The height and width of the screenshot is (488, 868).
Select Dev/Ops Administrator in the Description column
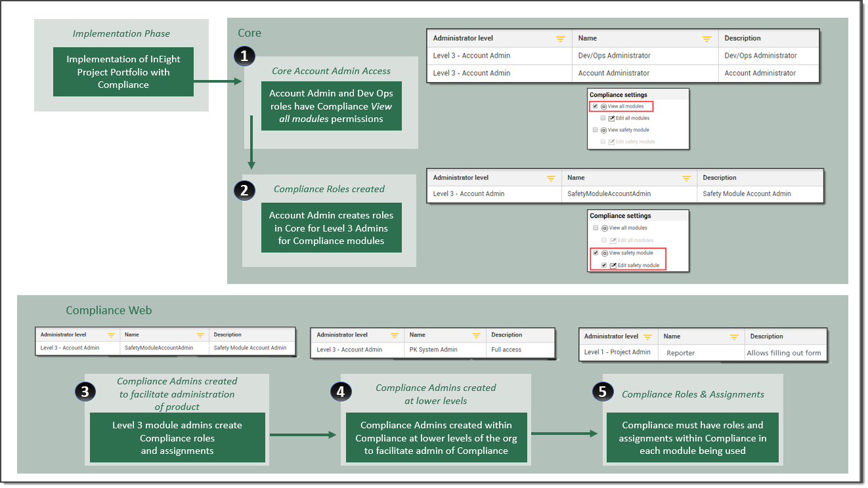(x=760, y=56)
